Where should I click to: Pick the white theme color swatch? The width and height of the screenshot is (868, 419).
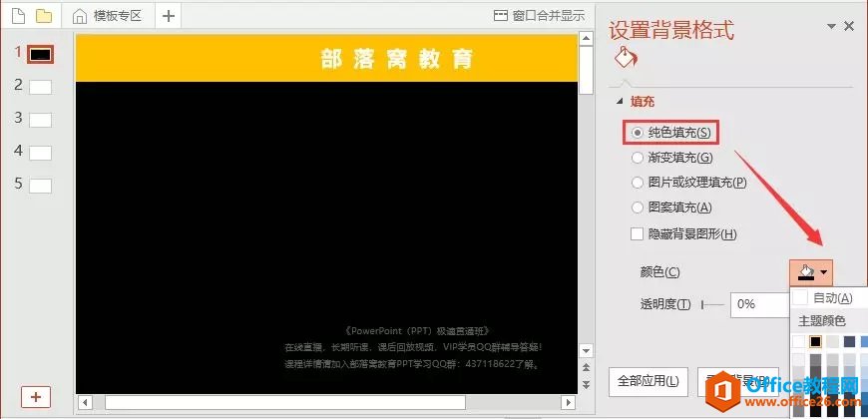[798, 341]
